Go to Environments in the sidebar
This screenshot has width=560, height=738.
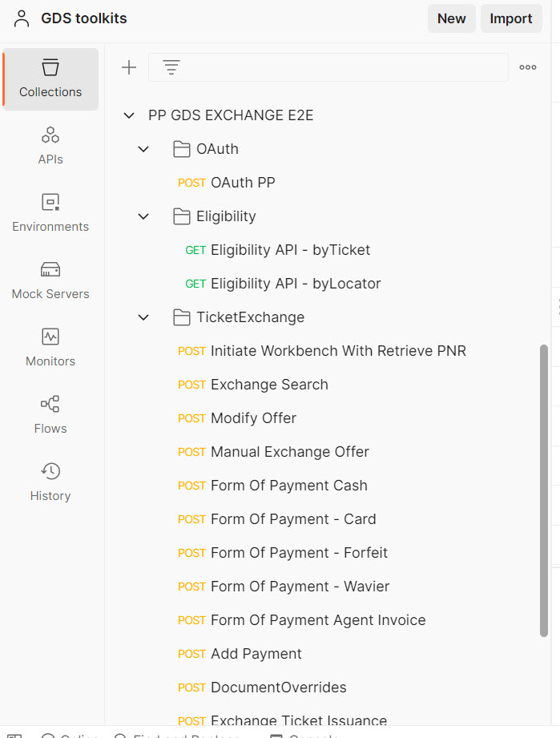(50, 213)
